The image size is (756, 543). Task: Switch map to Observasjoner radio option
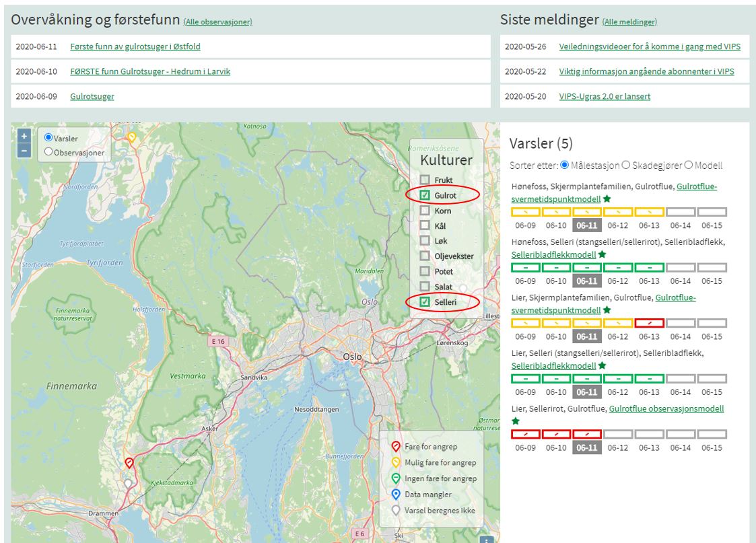pos(48,152)
